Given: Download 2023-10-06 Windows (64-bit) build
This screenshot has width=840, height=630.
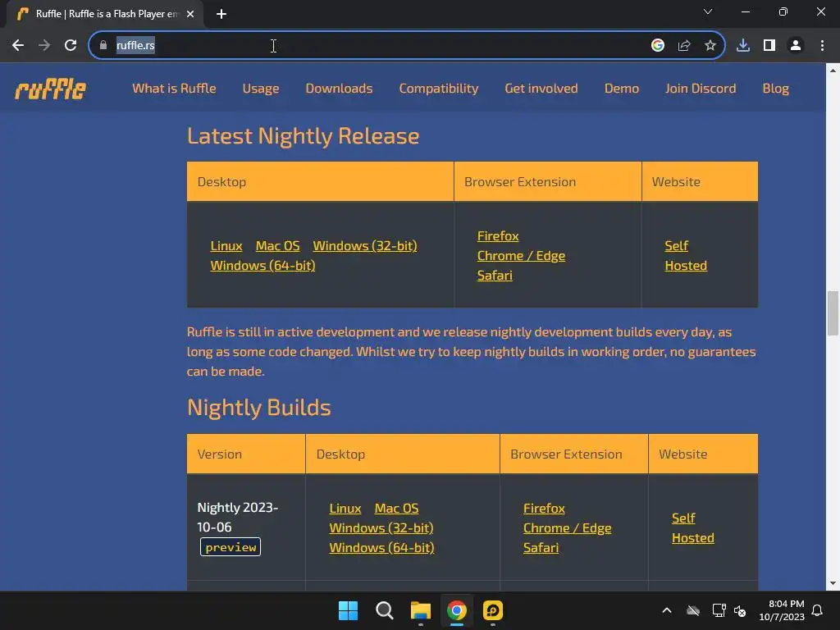Looking at the screenshot, I should click(381, 547).
